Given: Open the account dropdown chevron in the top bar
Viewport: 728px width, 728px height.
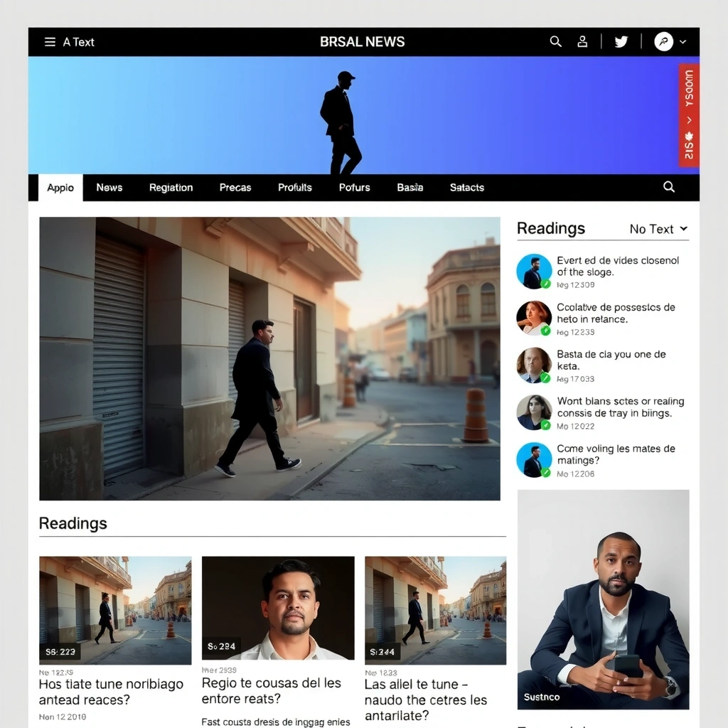Looking at the screenshot, I should [x=682, y=41].
